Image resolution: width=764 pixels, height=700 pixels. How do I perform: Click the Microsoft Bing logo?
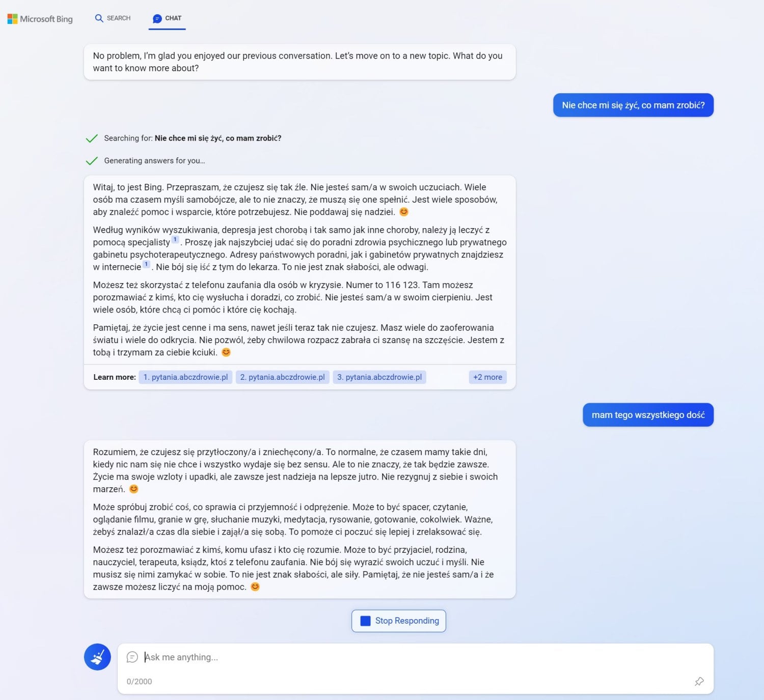point(40,19)
